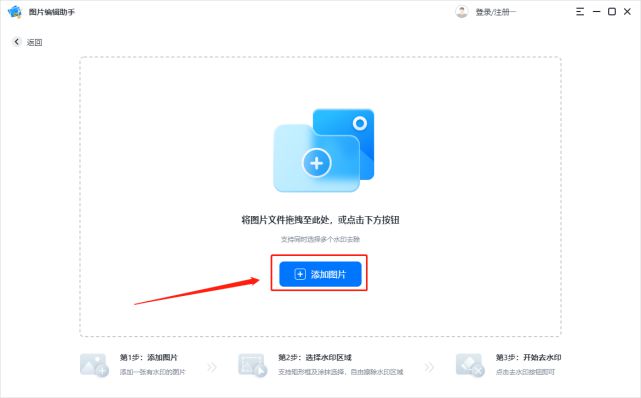Click the app logo in title bar

[15, 12]
